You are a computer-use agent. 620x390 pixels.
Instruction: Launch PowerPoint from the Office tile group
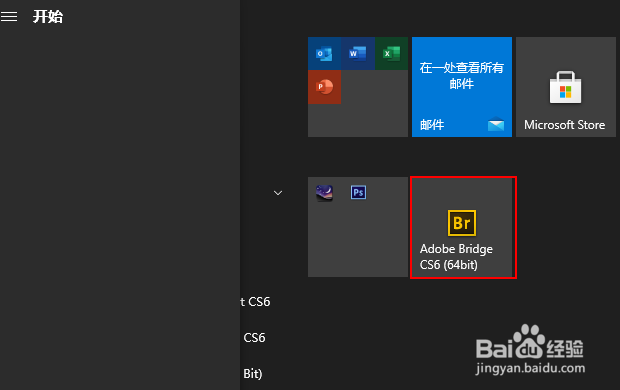pyautogui.click(x=324, y=87)
